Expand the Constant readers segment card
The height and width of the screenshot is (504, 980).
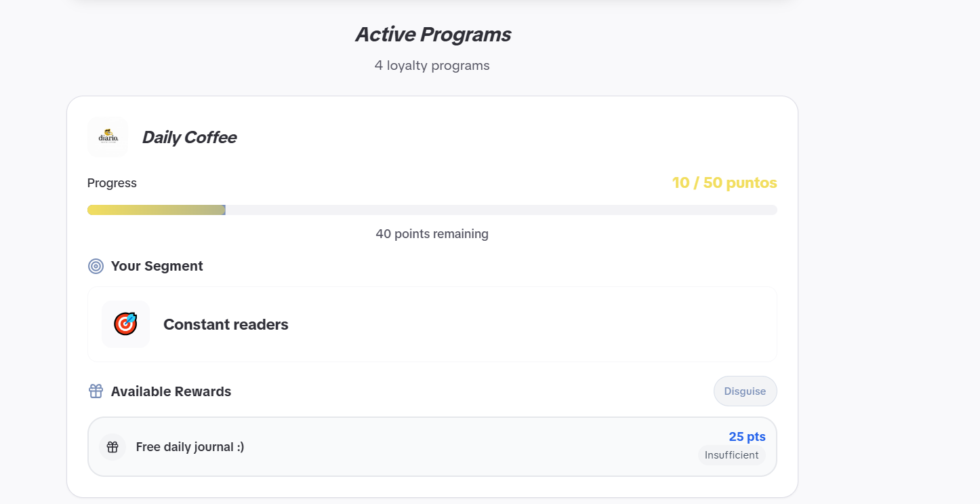[432, 324]
